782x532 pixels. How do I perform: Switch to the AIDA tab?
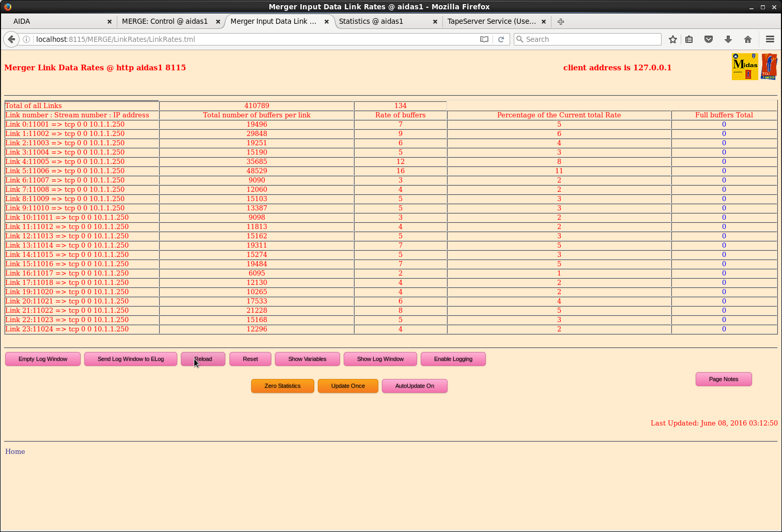pos(59,21)
